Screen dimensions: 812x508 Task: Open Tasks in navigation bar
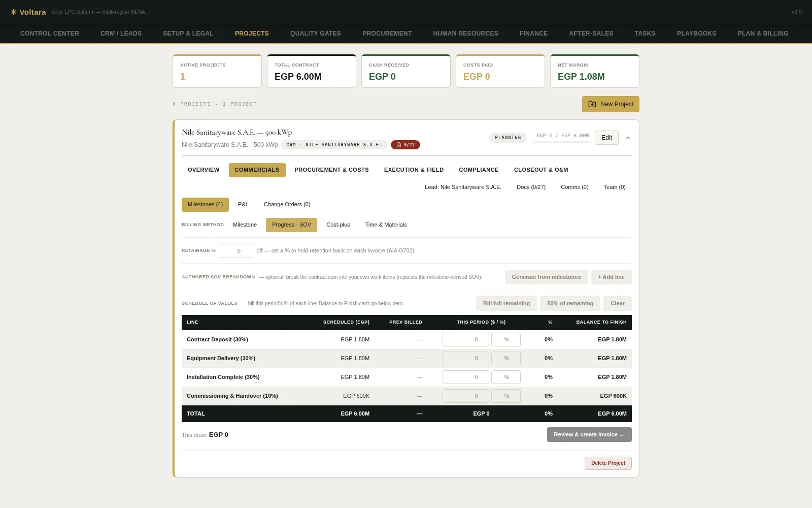point(645,34)
